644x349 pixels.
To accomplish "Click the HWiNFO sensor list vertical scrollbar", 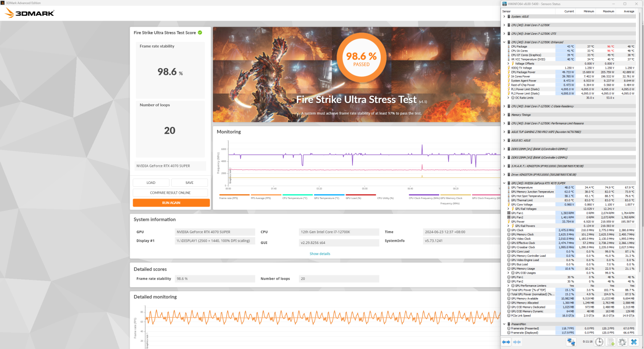I will coord(640,141).
